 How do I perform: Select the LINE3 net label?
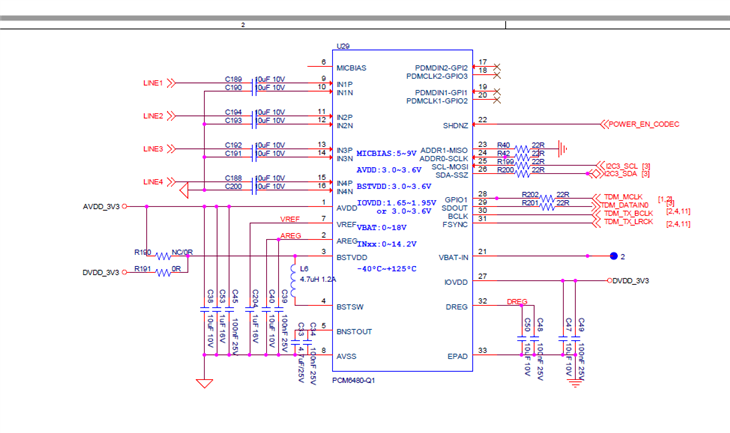point(153,149)
